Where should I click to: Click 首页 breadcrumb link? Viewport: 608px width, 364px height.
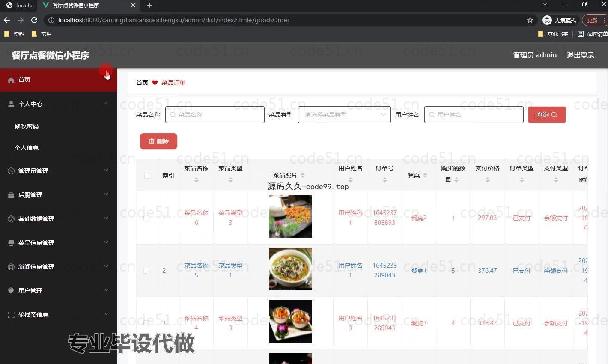[x=142, y=83]
